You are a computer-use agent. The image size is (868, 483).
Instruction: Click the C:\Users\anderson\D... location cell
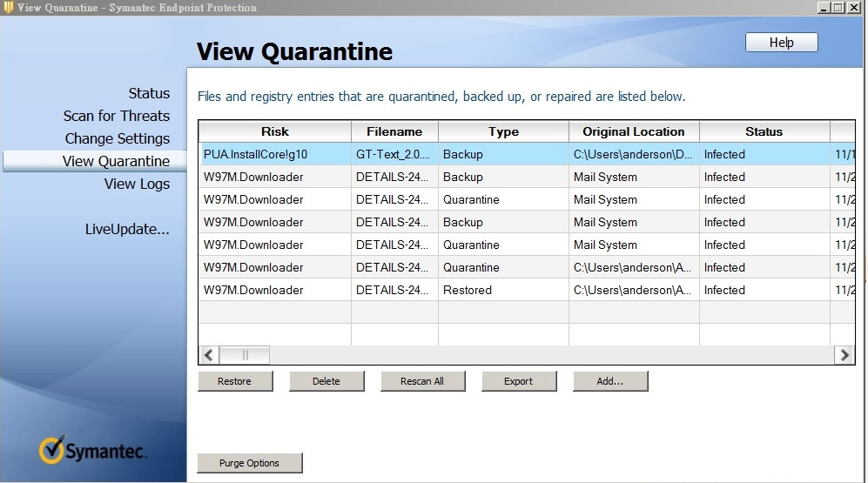(x=634, y=154)
